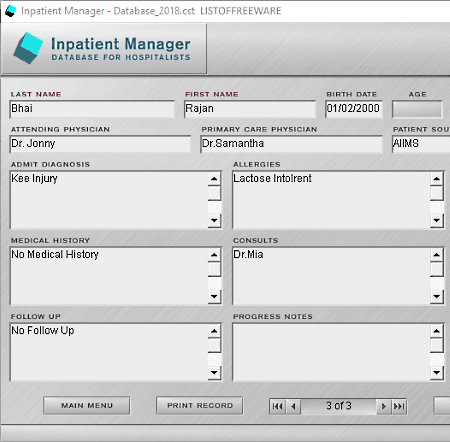Click the Consults scroll down arrow

[437, 296]
